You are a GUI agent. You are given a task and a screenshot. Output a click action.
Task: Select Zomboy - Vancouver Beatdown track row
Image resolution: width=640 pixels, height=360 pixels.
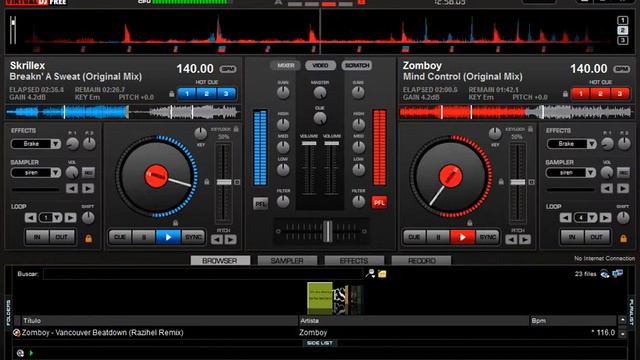click(316, 333)
